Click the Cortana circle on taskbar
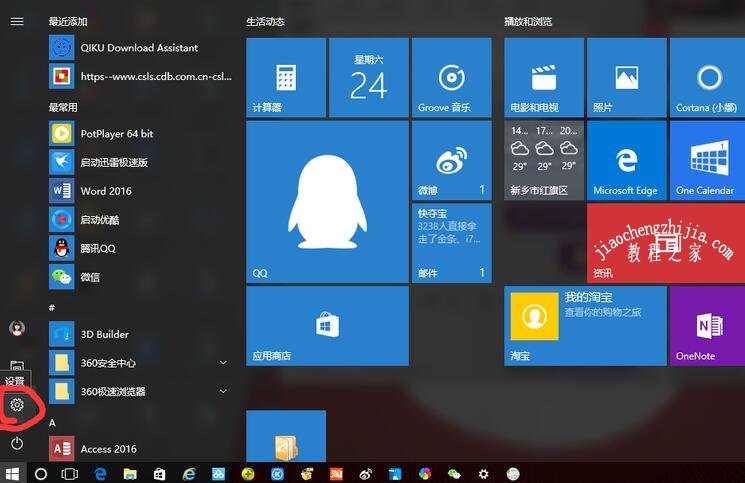 41,474
